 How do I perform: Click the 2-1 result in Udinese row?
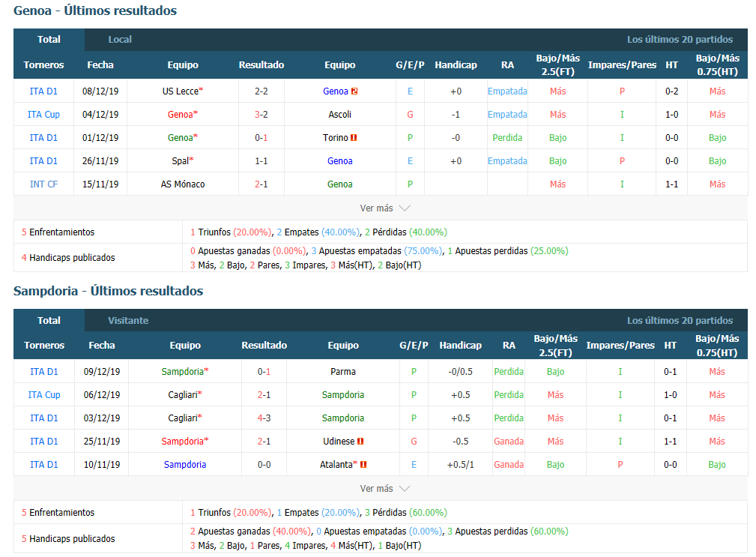(264, 442)
